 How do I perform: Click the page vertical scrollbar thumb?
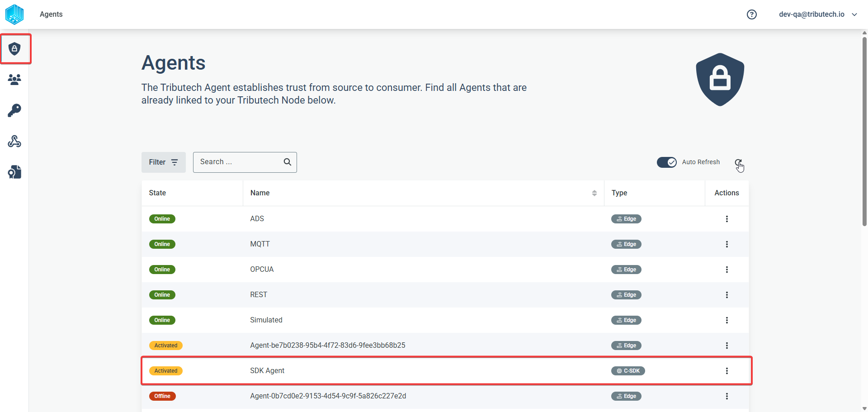pyautogui.click(x=864, y=131)
